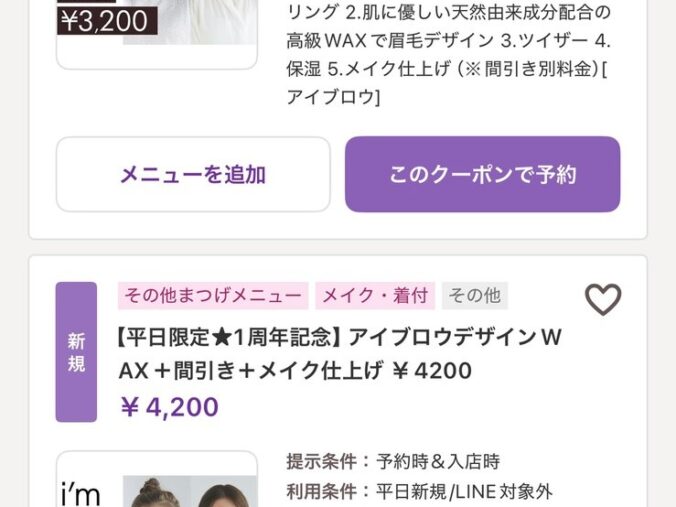The height and width of the screenshot is (507, 676).
Task: Click the 利用条件：平日新規/LINE対象外 line
Action: [x=419, y=491]
